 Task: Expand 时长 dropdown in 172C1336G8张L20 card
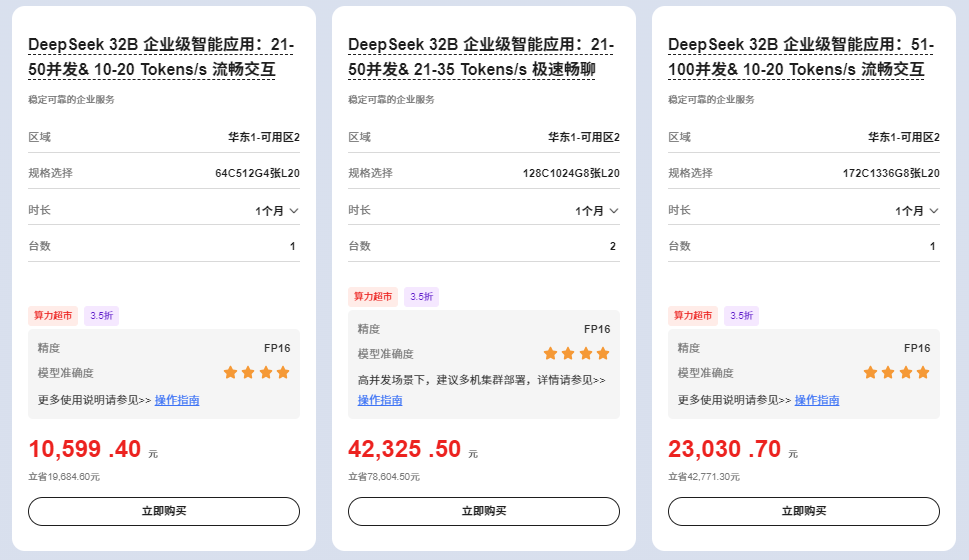(x=917, y=211)
